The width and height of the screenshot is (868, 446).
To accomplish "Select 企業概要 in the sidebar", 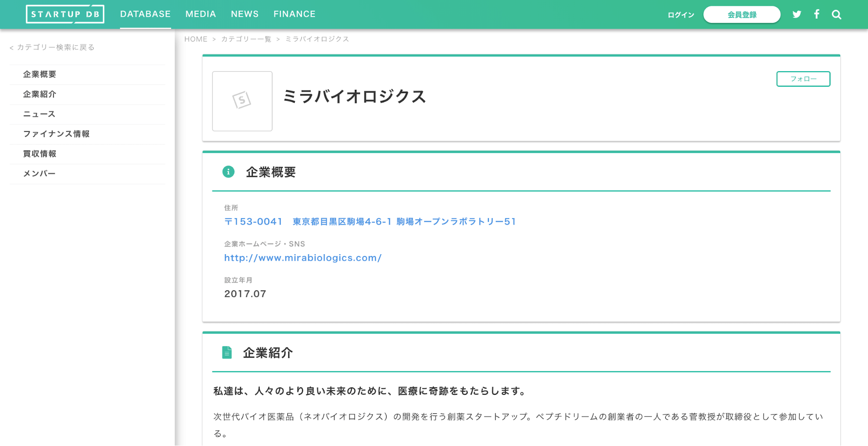I will click(87, 75).
